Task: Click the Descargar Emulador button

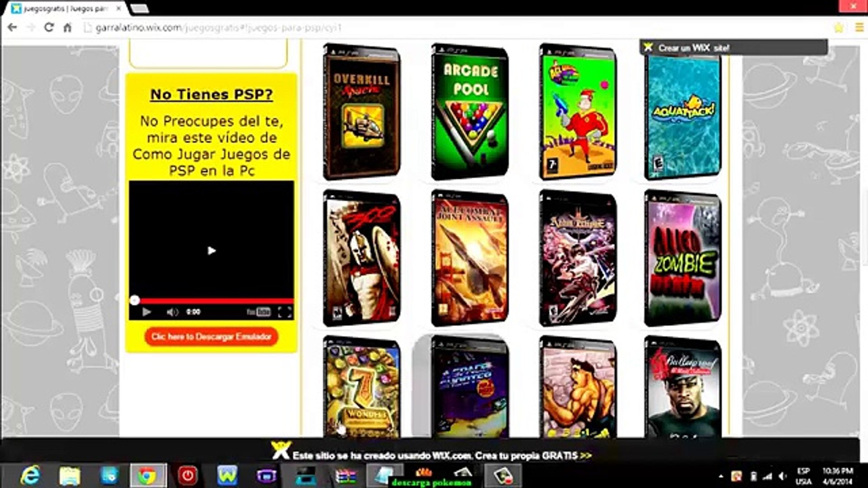Action: click(211, 337)
